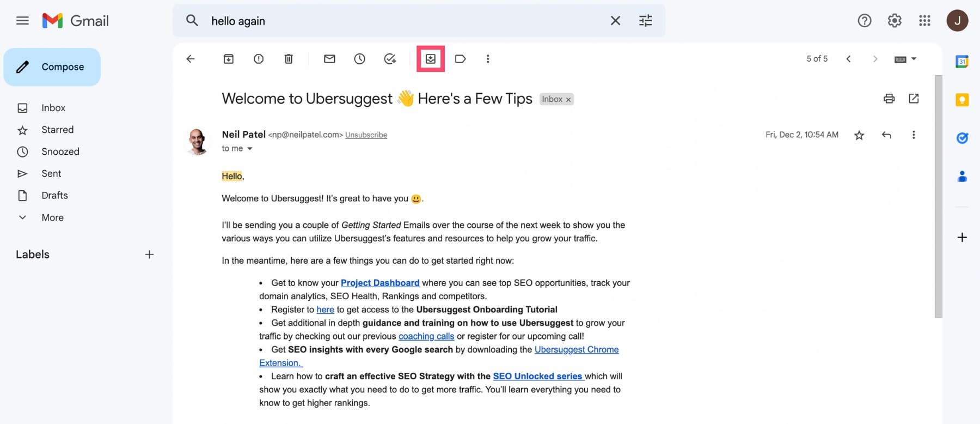Screen dimensions: 980x424
Task: Open Contacts side panel icon
Action: tap(962, 177)
